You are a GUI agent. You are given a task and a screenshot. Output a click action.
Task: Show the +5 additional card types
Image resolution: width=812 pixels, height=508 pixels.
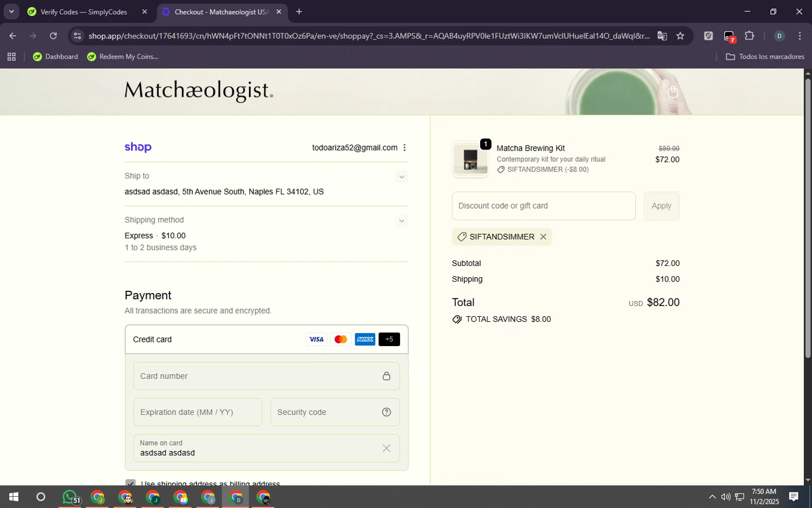point(389,340)
